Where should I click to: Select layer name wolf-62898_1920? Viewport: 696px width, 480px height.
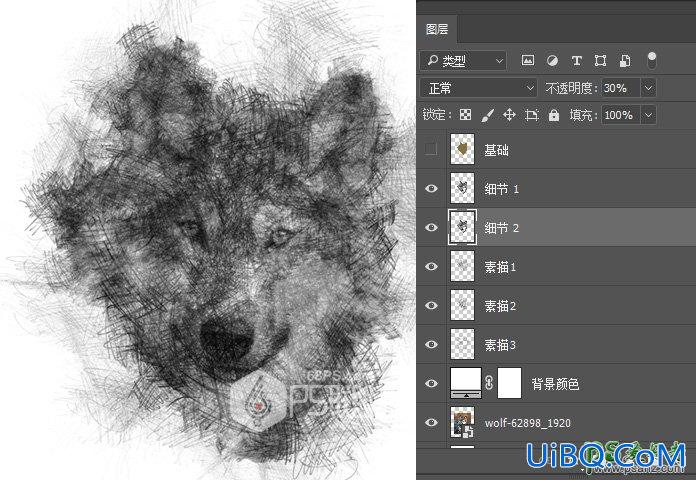(528, 423)
